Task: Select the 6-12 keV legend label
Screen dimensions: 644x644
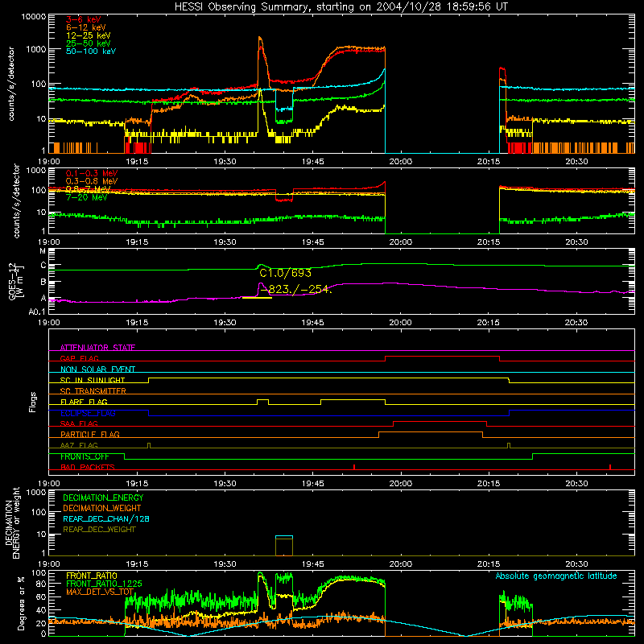Action: [86, 27]
